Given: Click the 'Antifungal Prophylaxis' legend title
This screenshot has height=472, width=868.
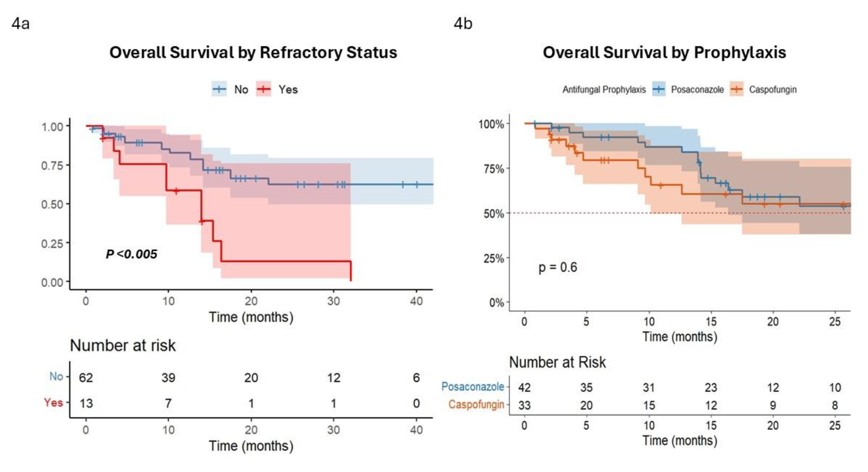Looking at the screenshot, I should (604, 90).
